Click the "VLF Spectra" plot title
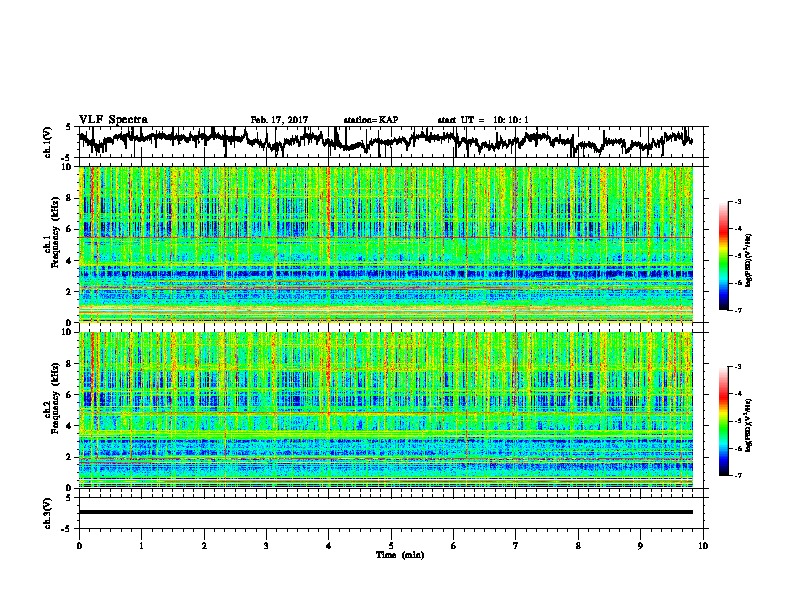Image resolution: width=792 pixels, height=612 pixels. click(113, 120)
